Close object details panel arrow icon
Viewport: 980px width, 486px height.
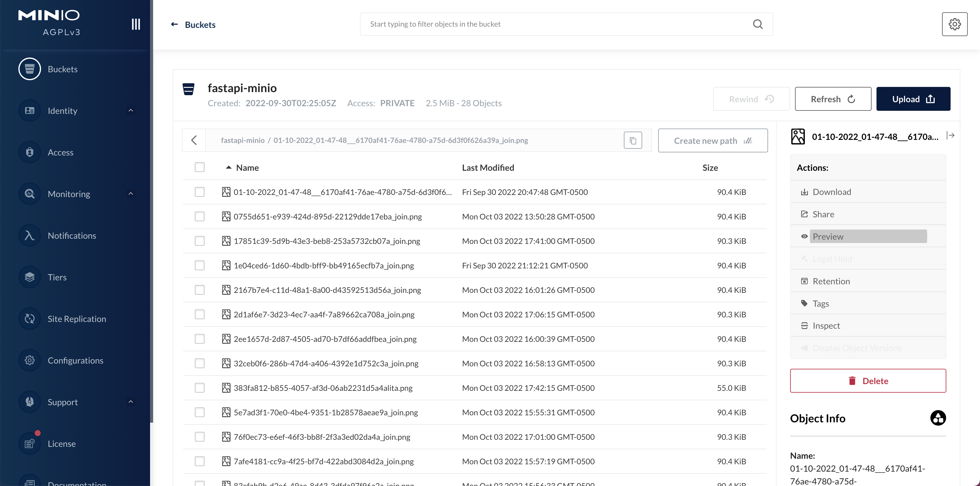click(950, 136)
